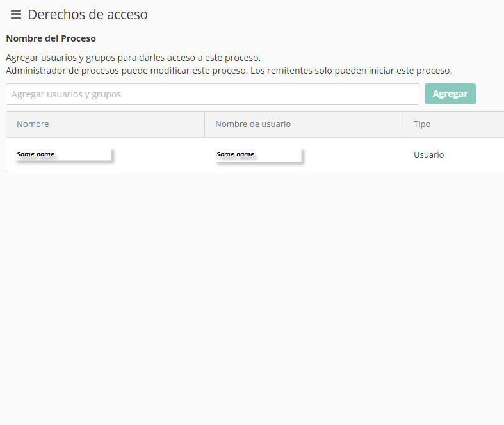Screen dimensions: 504x425
Task: Click the Usuario type cell
Action: coord(428,154)
